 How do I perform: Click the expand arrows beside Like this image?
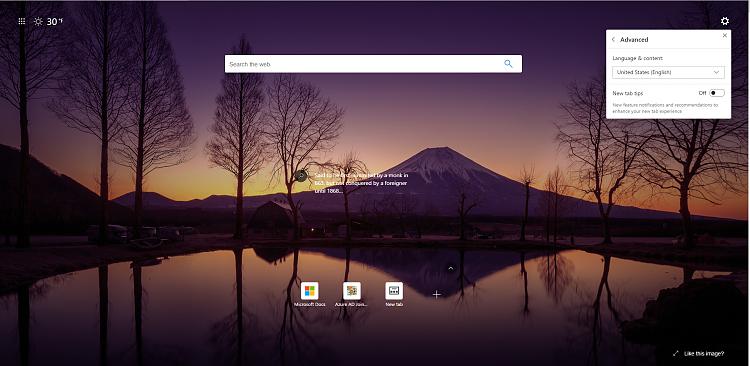675,354
